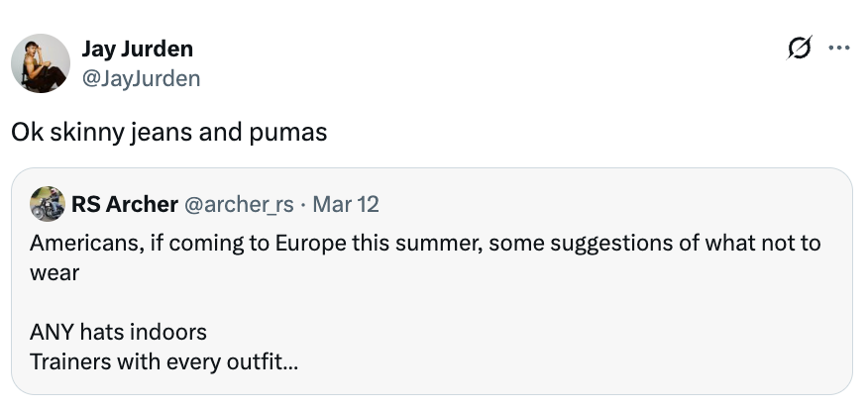Click the word 'wear' in the quoted tweet
Image resolution: width=868 pixels, height=408 pixels.
click(x=54, y=271)
